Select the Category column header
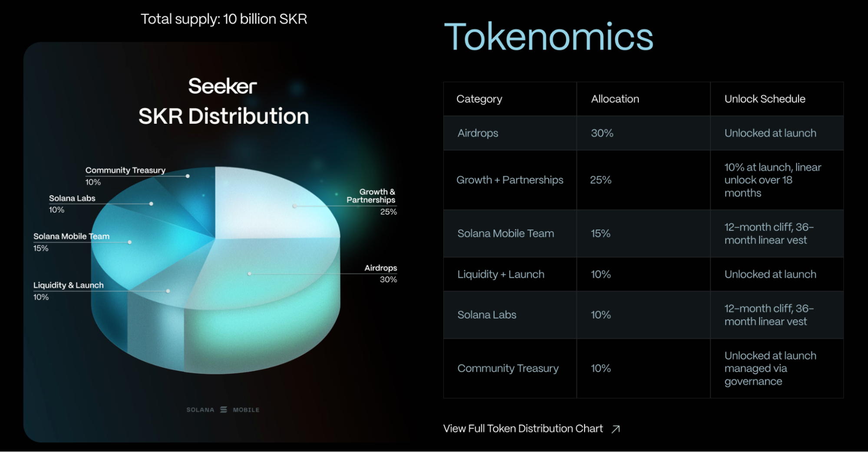 pyautogui.click(x=479, y=99)
